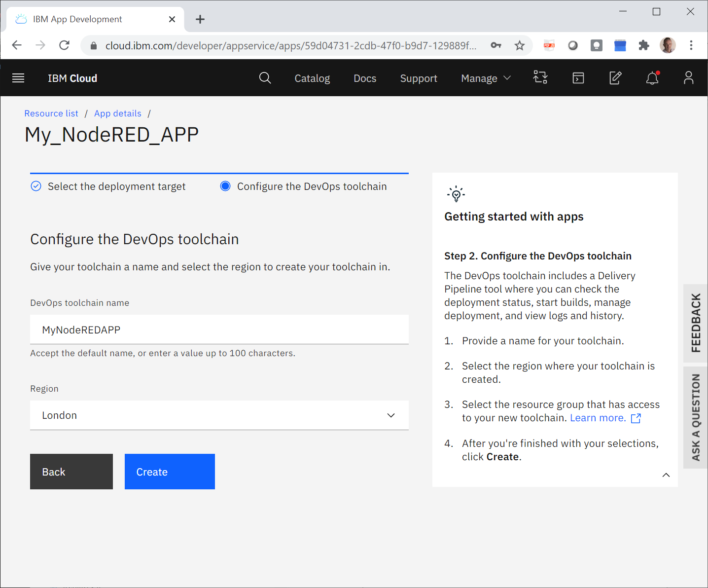Click the IBM Cloud logo text

[x=72, y=78]
